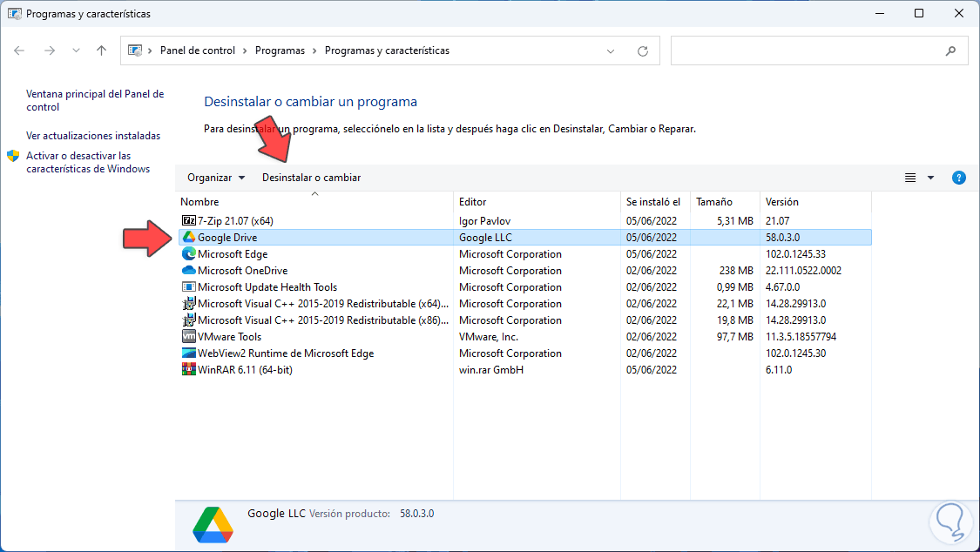Expand the address bar history dropdown
Viewport: 980px width, 552px height.
click(611, 51)
